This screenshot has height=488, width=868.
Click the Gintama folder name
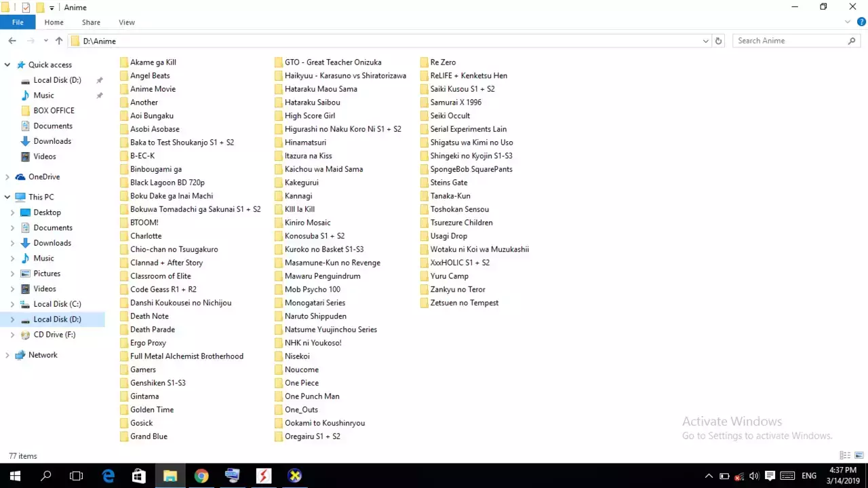[x=144, y=396]
